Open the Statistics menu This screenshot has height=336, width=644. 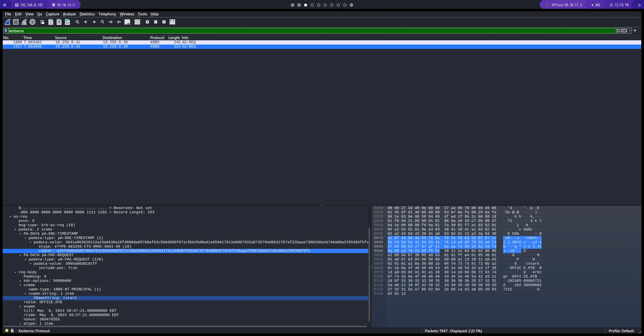click(x=87, y=14)
